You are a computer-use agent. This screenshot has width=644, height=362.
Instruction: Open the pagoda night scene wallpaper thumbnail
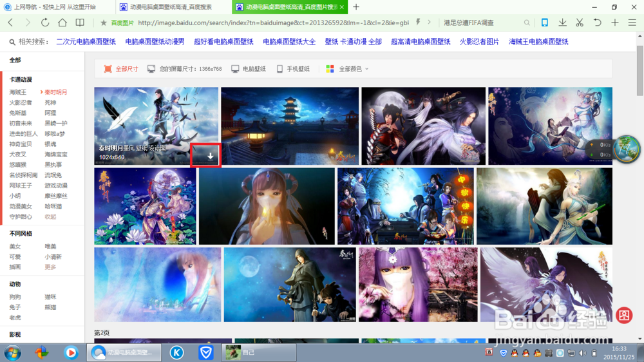click(290, 126)
